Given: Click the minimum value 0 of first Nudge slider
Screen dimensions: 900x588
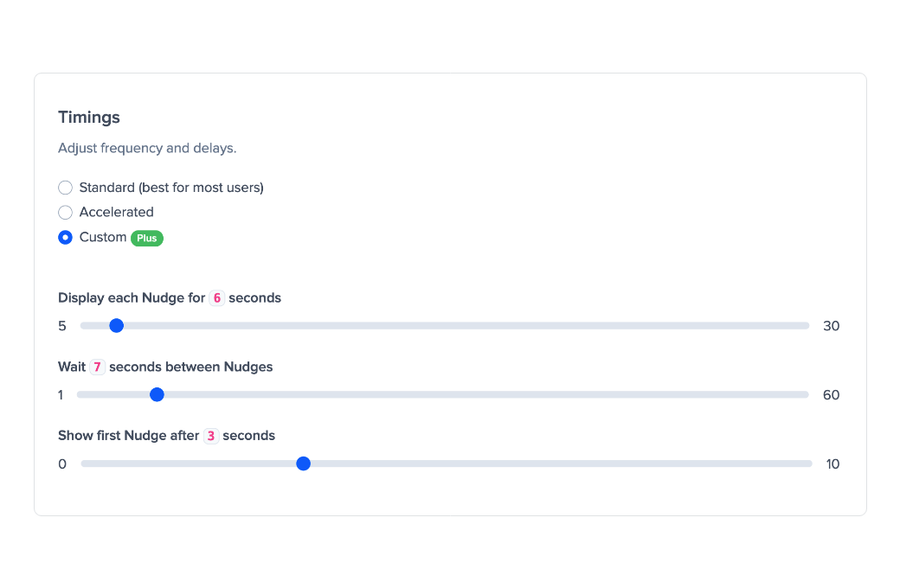Looking at the screenshot, I should point(62,464).
